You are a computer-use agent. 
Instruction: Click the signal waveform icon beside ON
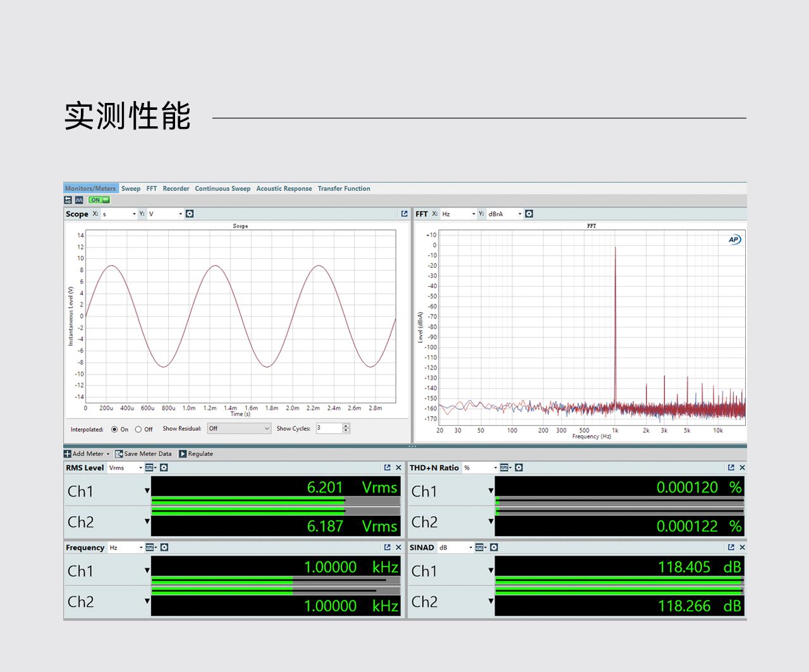click(x=79, y=200)
